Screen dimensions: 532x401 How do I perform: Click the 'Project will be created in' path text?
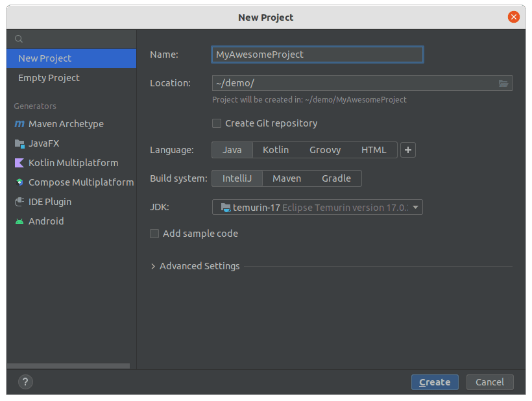[309, 100]
